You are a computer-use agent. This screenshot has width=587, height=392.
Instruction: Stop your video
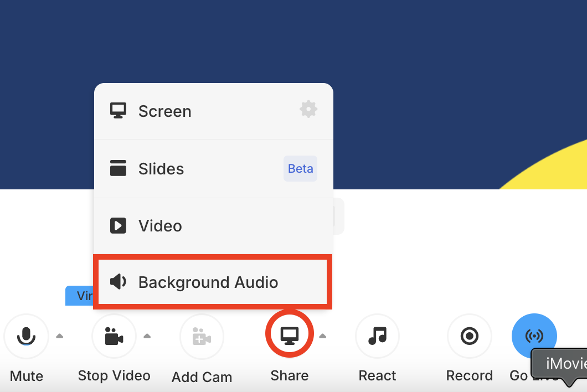(x=114, y=336)
